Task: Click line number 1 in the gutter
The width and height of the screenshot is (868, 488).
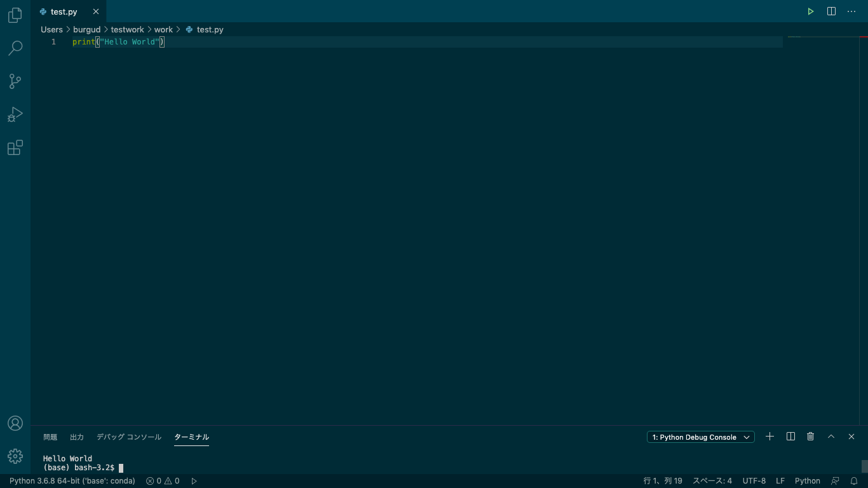Action: coord(53,42)
